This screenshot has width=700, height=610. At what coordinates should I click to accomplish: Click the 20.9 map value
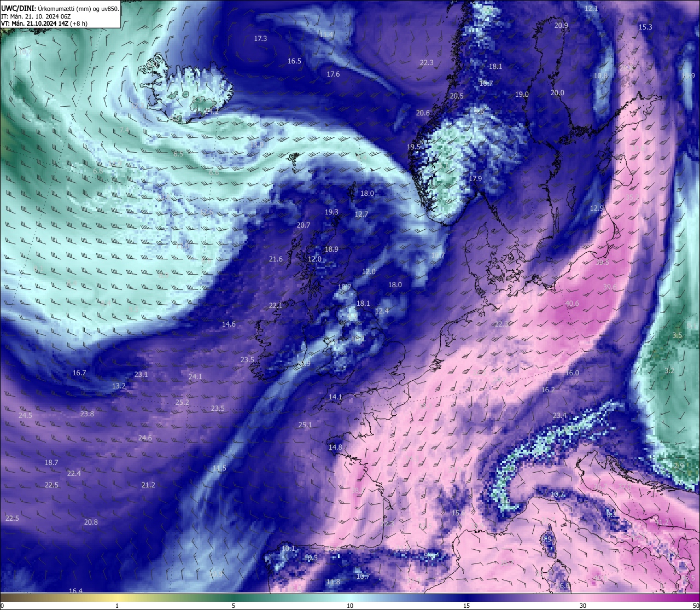click(561, 26)
